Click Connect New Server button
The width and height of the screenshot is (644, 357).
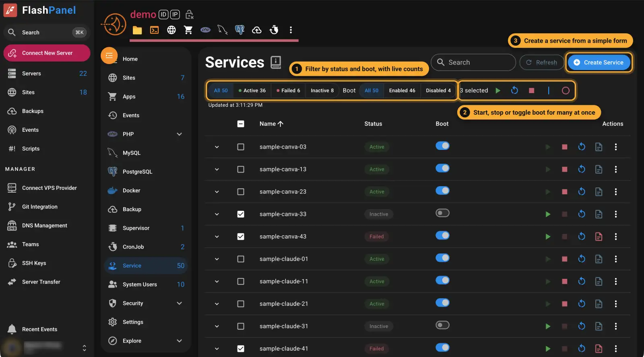(x=47, y=53)
